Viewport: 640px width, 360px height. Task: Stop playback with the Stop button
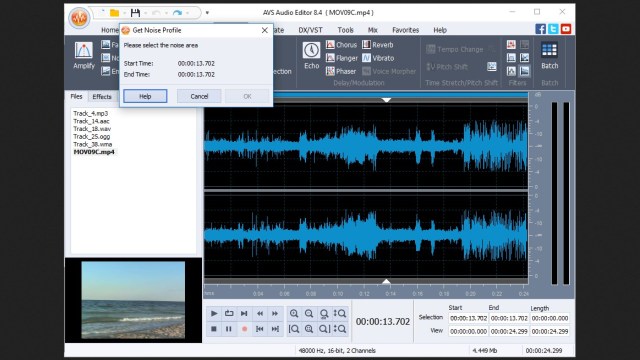pyautogui.click(x=214, y=329)
